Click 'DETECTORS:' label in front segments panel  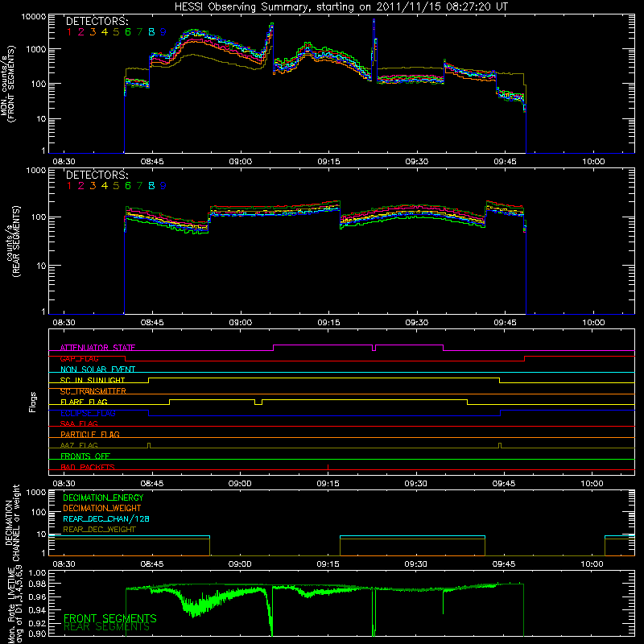tap(97, 21)
